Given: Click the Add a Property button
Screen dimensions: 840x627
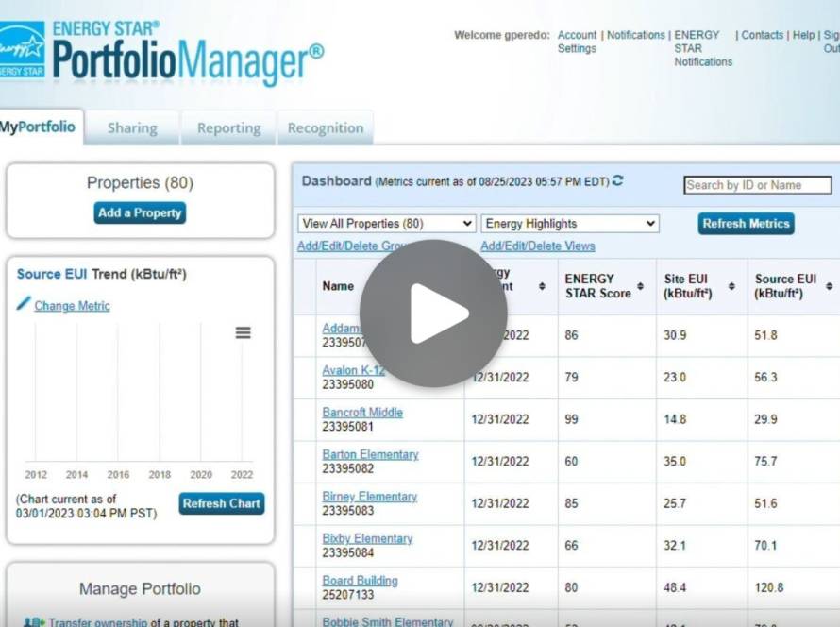Looking at the screenshot, I should [140, 212].
